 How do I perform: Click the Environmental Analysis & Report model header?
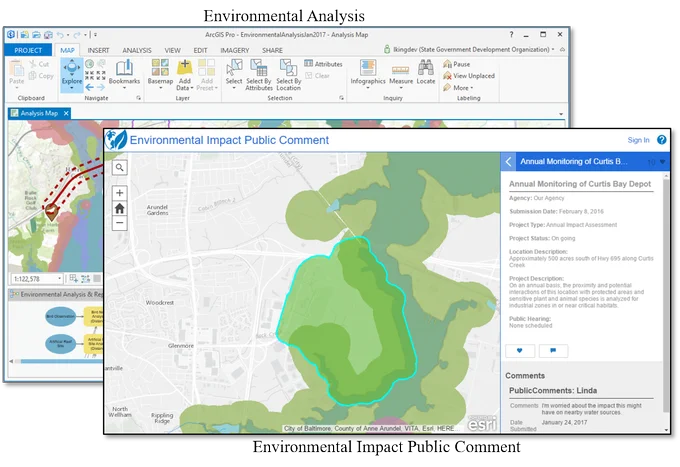pos(58,294)
